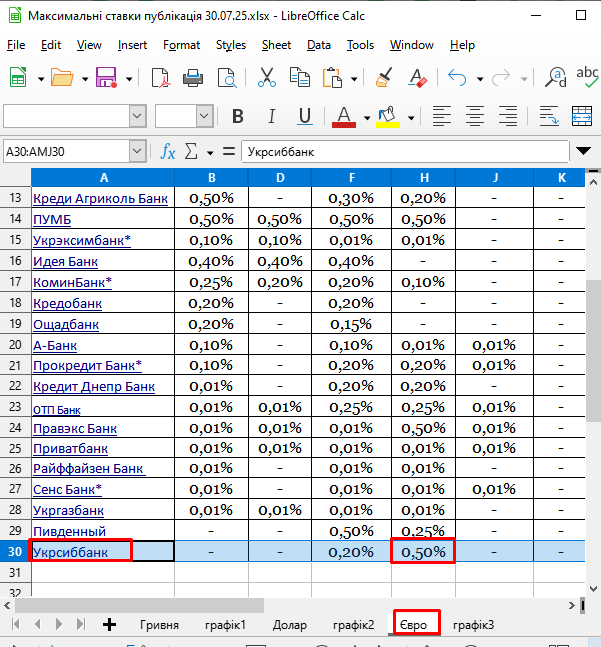Apply the red font color

344,116
